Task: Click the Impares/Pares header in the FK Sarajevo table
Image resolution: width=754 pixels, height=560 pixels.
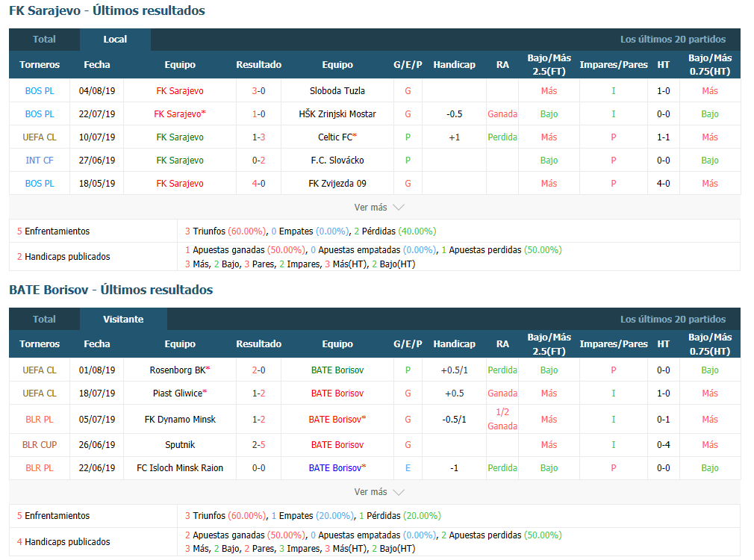Action: 614,64
